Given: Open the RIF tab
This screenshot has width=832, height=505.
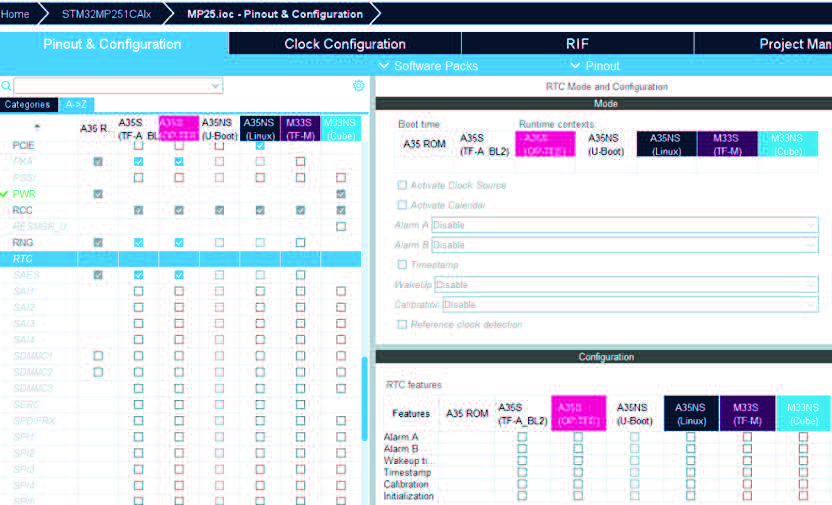Looking at the screenshot, I should click(577, 44).
